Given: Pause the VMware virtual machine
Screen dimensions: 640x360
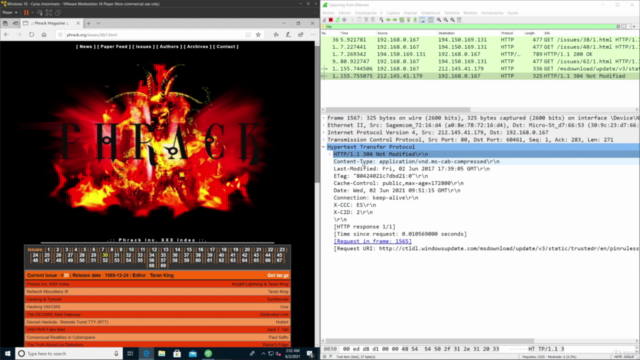Looking at the screenshot, I should tap(26, 13).
